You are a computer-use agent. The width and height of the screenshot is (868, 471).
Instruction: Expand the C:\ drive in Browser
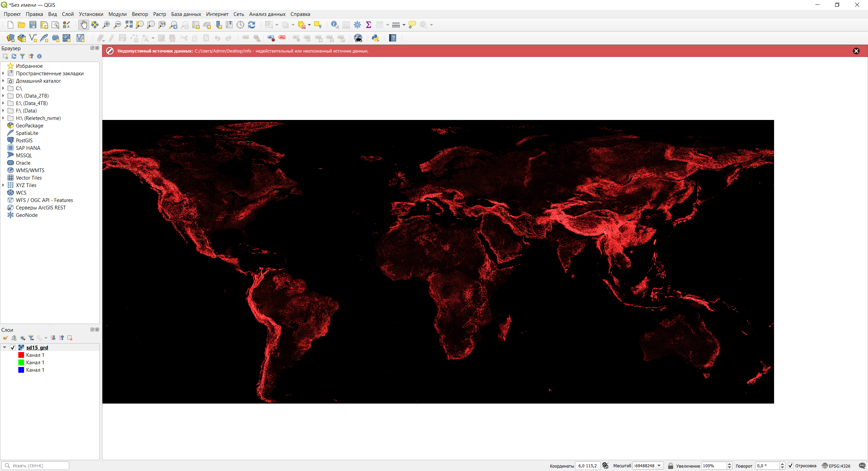tap(3, 88)
